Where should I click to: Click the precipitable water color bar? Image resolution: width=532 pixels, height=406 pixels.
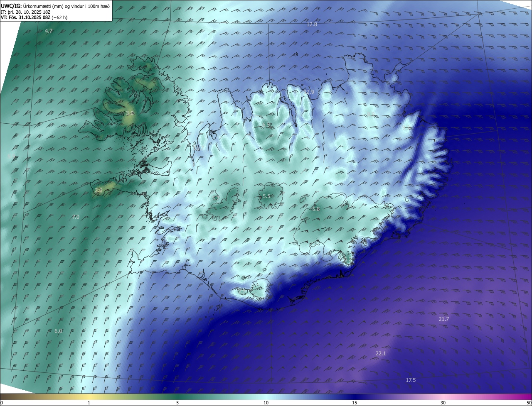point(266,396)
